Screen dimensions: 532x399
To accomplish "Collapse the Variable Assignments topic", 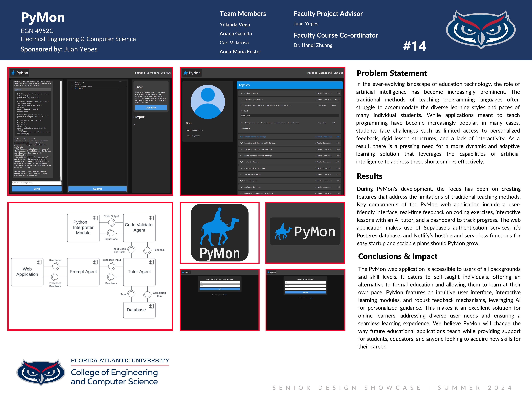I will [242, 100].
